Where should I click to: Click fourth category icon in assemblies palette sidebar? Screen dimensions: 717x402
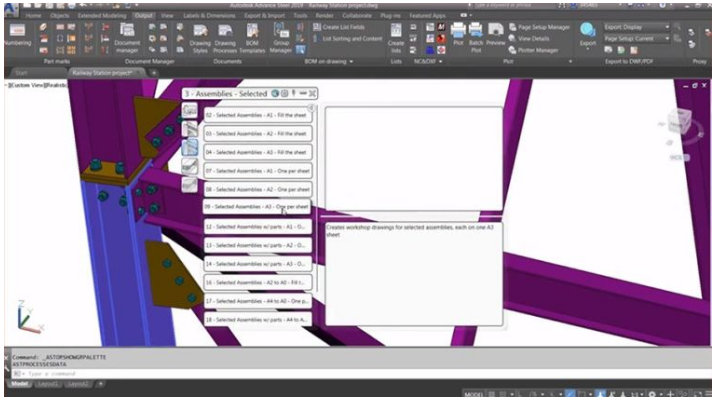[x=190, y=166]
